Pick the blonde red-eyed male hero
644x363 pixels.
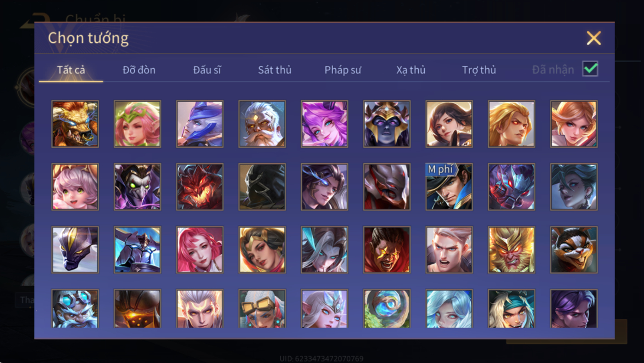pos(512,124)
